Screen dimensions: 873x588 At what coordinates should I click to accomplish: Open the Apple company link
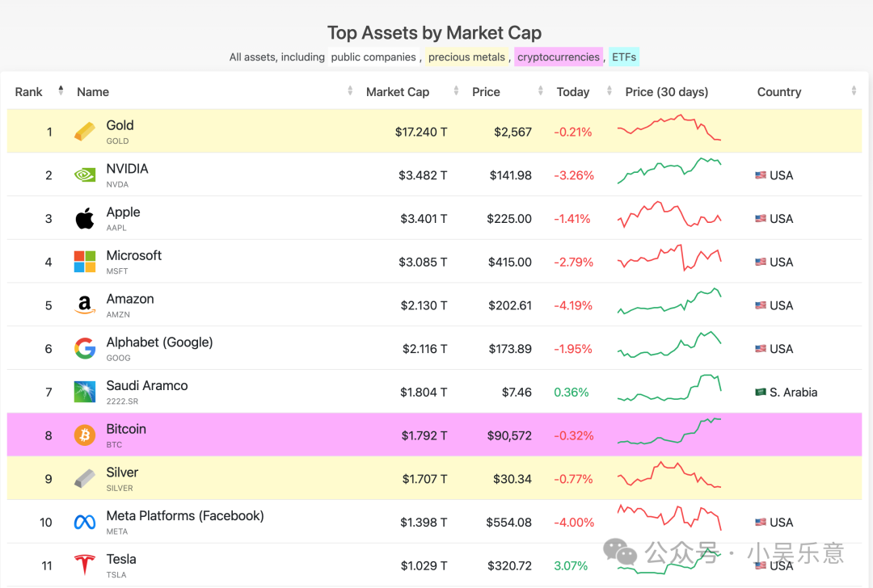click(x=123, y=212)
